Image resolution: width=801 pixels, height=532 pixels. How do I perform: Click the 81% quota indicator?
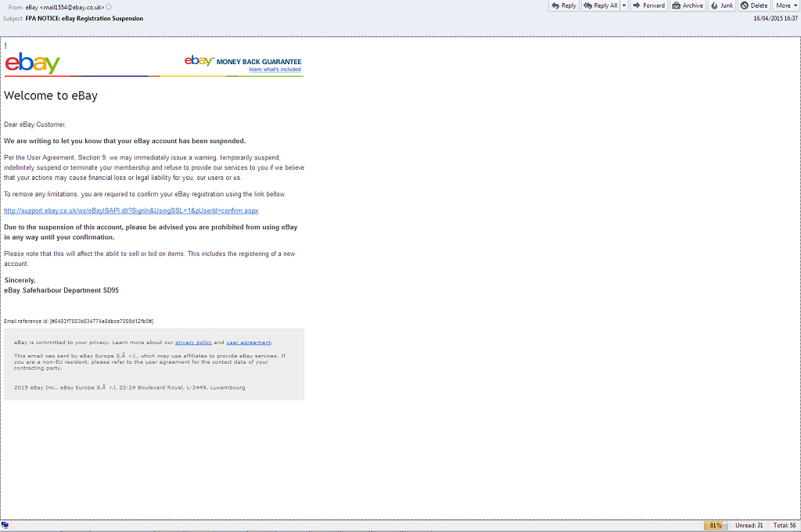[715, 526]
